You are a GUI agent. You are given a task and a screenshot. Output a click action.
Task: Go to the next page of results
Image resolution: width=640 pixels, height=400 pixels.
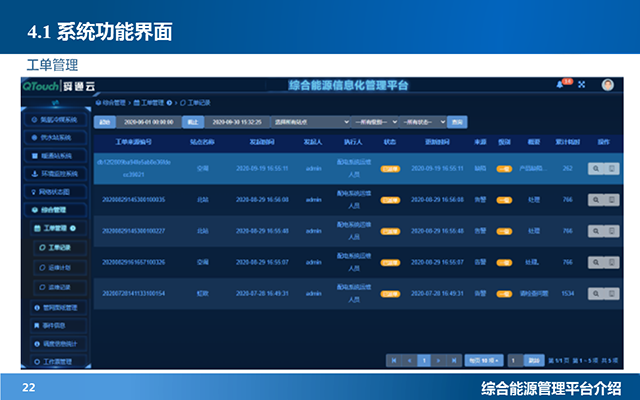tap(439, 360)
